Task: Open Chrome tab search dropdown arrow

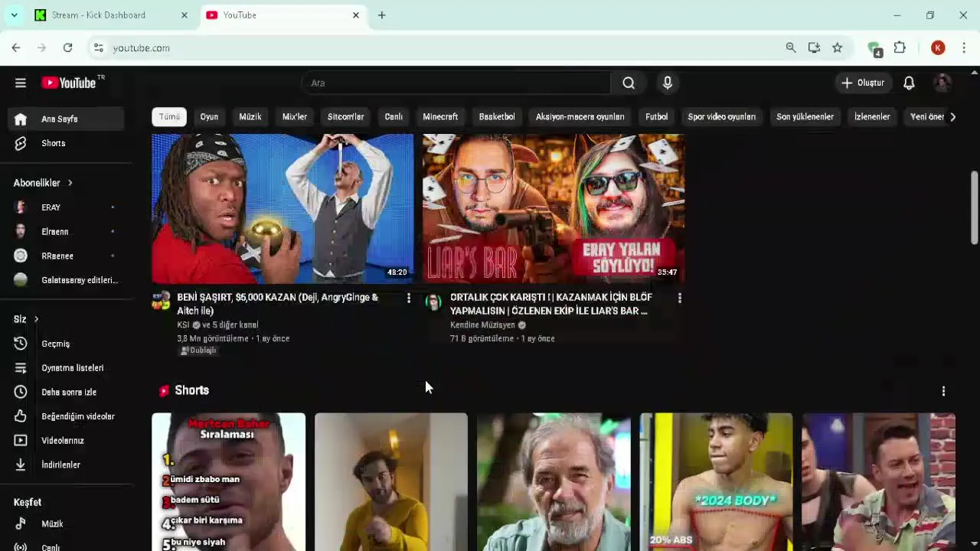Action: click(x=14, y=15)
